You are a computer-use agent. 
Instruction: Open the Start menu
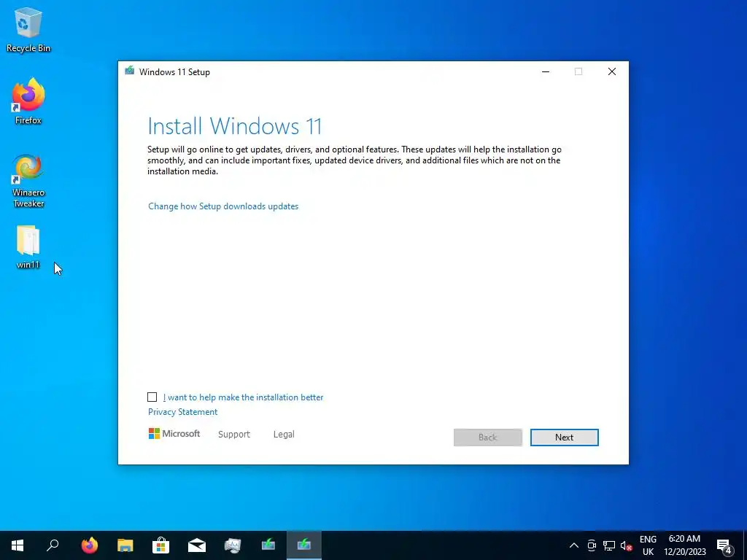[x=18, y=545]
